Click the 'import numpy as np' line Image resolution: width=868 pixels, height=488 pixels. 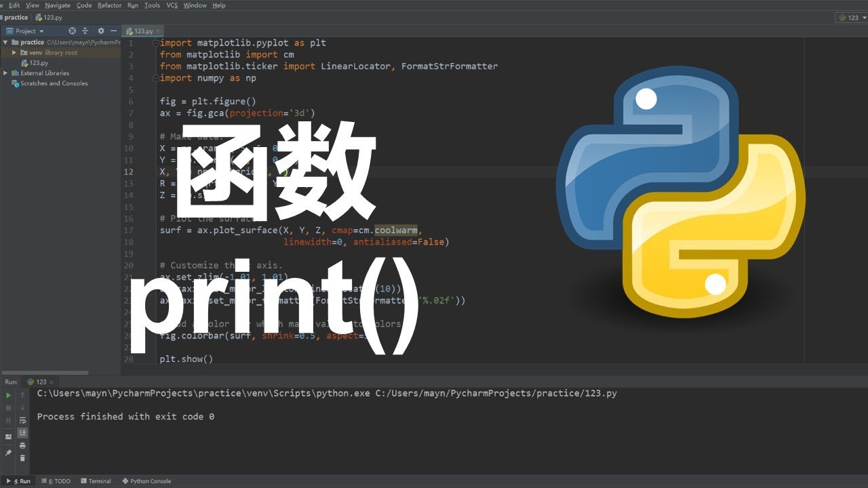click(x=208, y=78)
